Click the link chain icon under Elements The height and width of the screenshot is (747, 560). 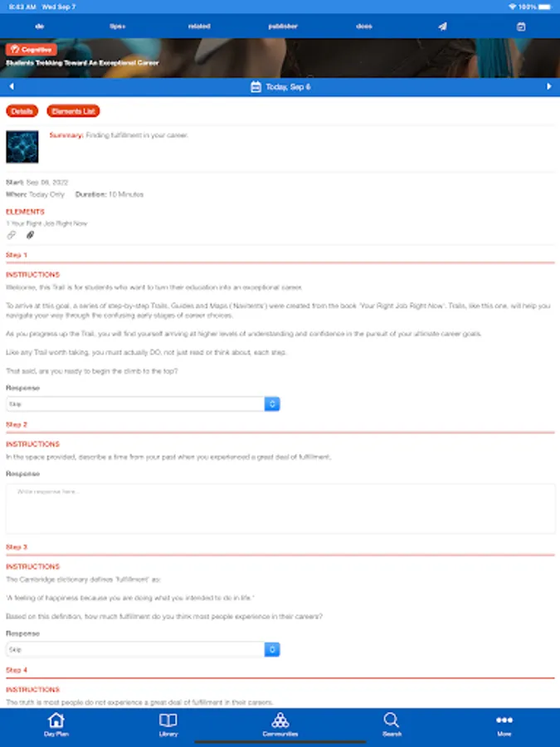point(12,235)
